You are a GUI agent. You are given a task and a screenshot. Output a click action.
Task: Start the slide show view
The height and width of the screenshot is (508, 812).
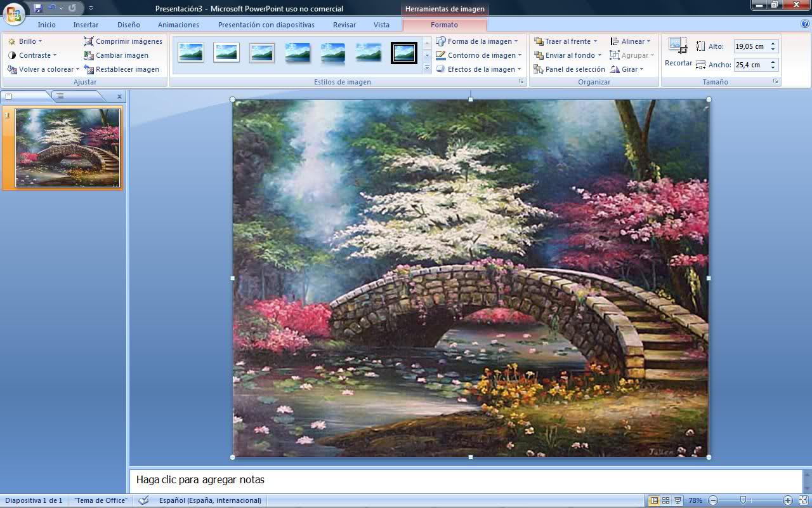(x=678, y=500)
